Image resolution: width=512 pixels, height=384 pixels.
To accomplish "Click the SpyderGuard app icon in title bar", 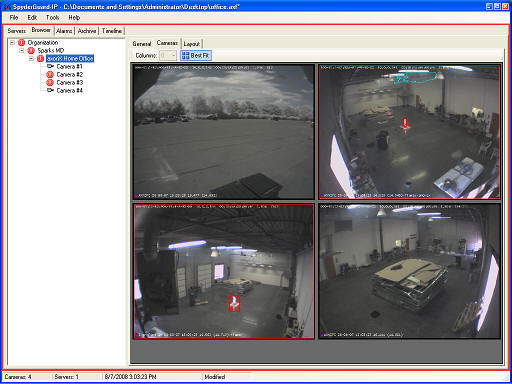I will click(7, 7).
